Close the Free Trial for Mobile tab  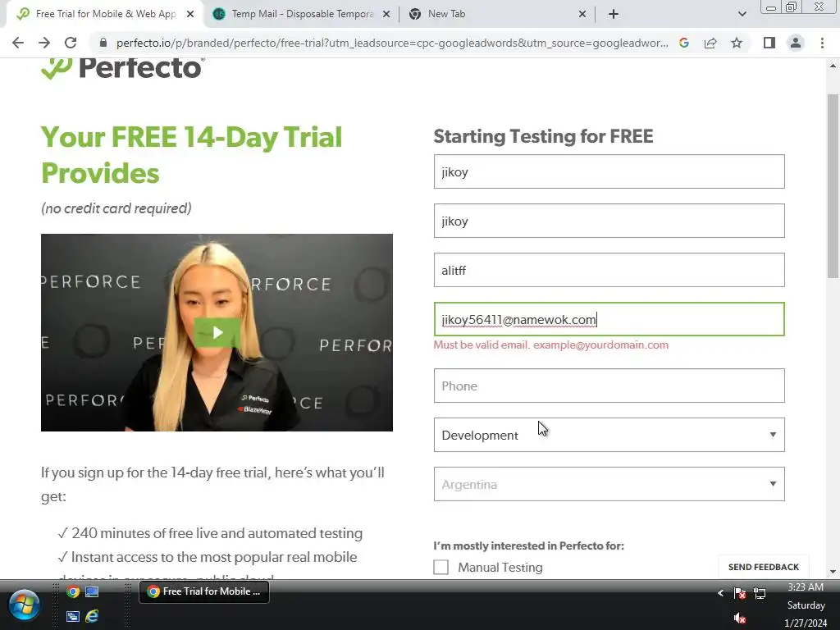[190, 14]
